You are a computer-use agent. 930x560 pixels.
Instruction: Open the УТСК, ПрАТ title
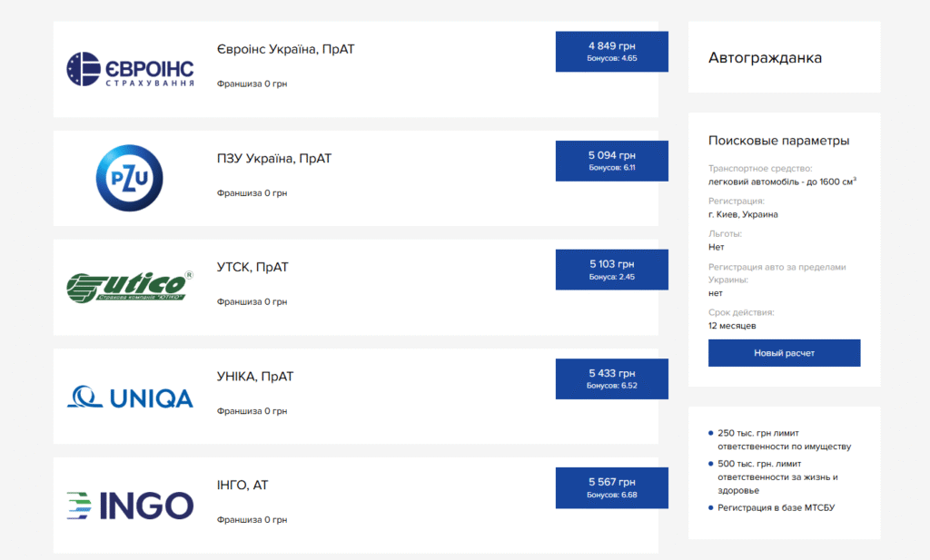252,267
